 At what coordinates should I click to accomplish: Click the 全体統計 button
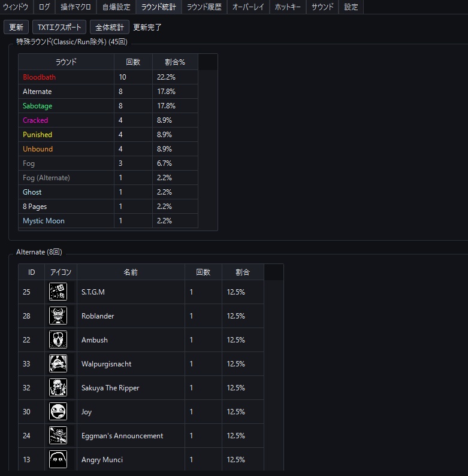pos(110,28)
